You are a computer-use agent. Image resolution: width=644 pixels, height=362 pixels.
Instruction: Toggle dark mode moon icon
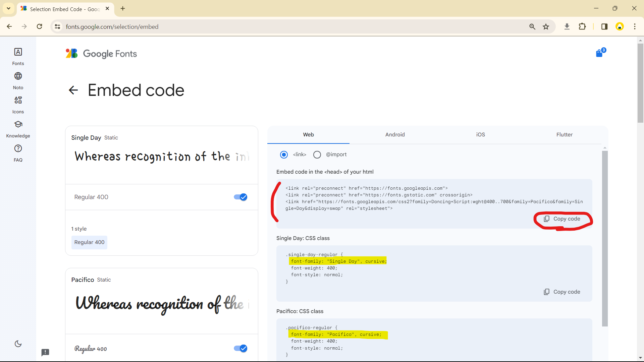[18, 344]
